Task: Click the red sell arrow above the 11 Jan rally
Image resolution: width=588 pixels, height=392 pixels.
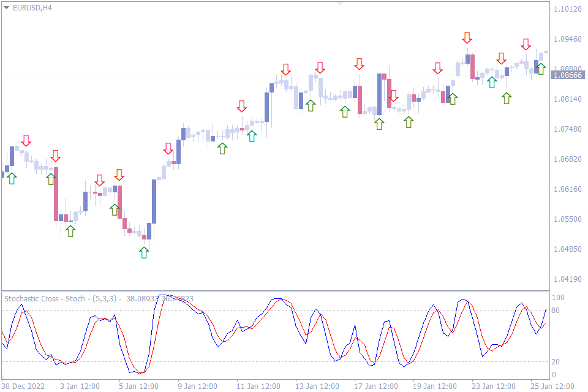Action: click(242, 105)
